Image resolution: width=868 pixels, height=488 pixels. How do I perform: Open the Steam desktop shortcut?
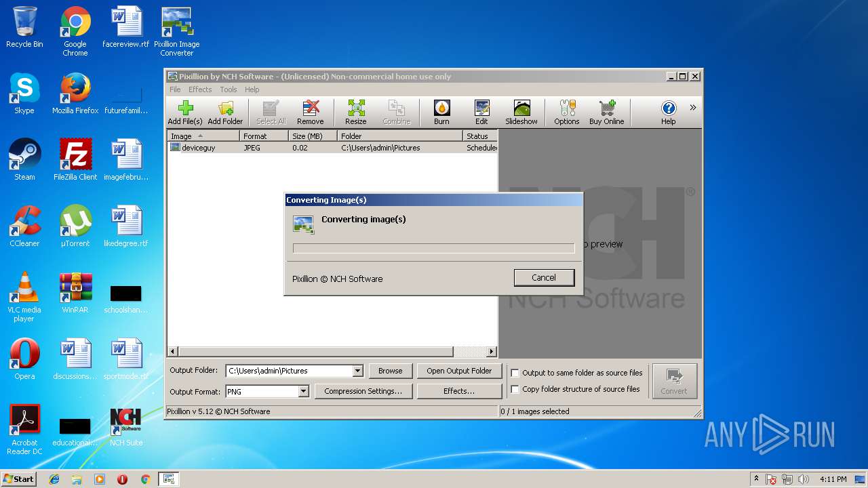(x=24, y=161)
